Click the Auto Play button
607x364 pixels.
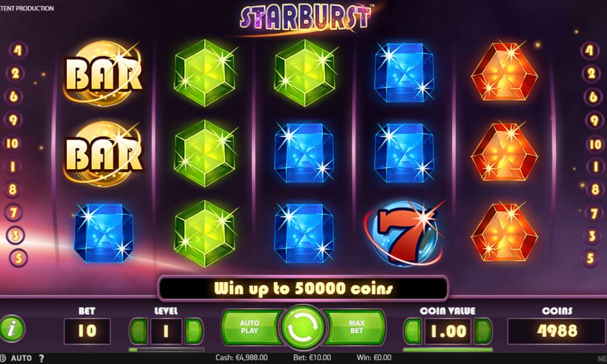click(x=251, y=327)
